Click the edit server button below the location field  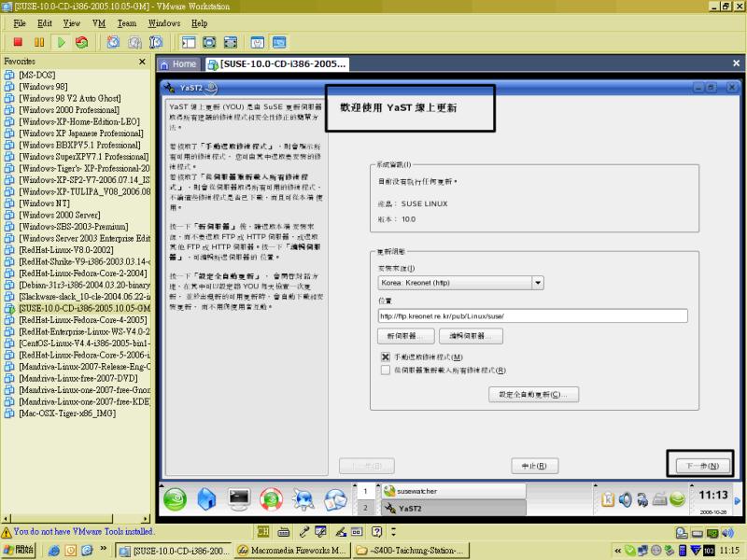(471, 336)
